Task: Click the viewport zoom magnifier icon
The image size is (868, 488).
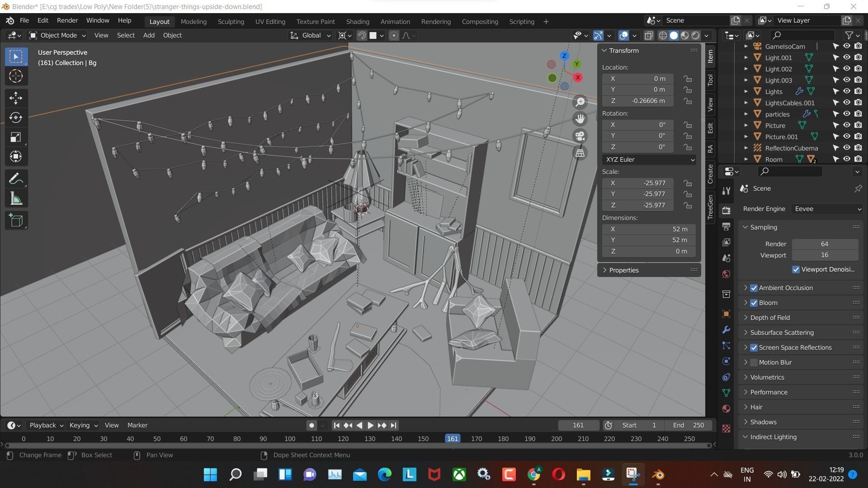Action: (580, 102)
